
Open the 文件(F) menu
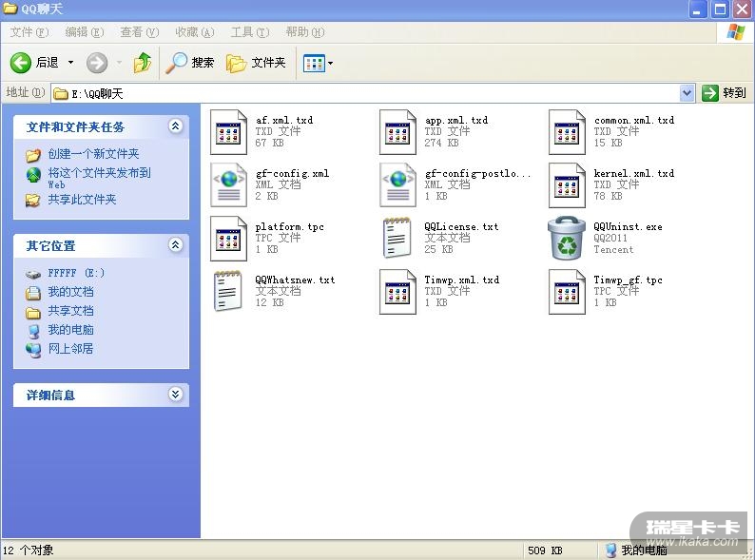[x=29, y=32]
